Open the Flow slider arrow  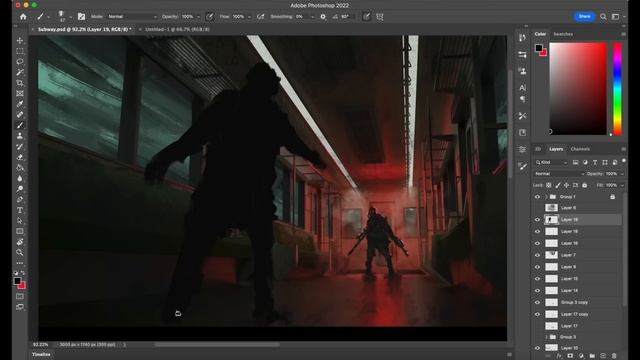[249, 17]
